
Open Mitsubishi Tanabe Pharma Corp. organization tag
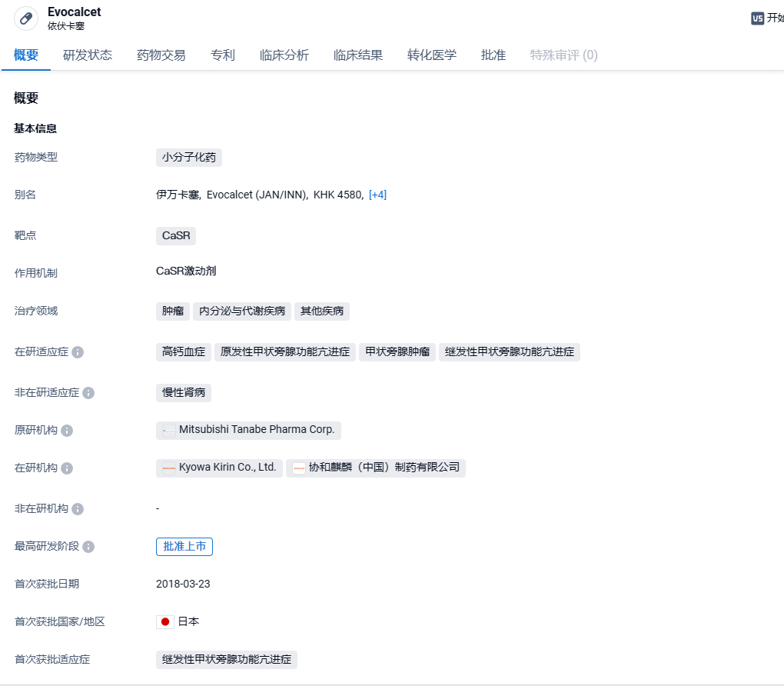tap(248, 430)
